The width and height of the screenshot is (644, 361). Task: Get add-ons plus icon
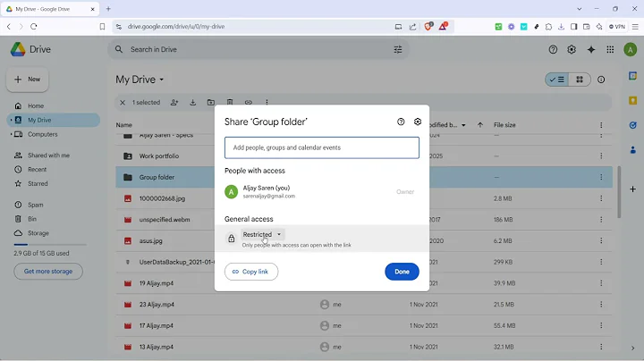coord(633,189)
